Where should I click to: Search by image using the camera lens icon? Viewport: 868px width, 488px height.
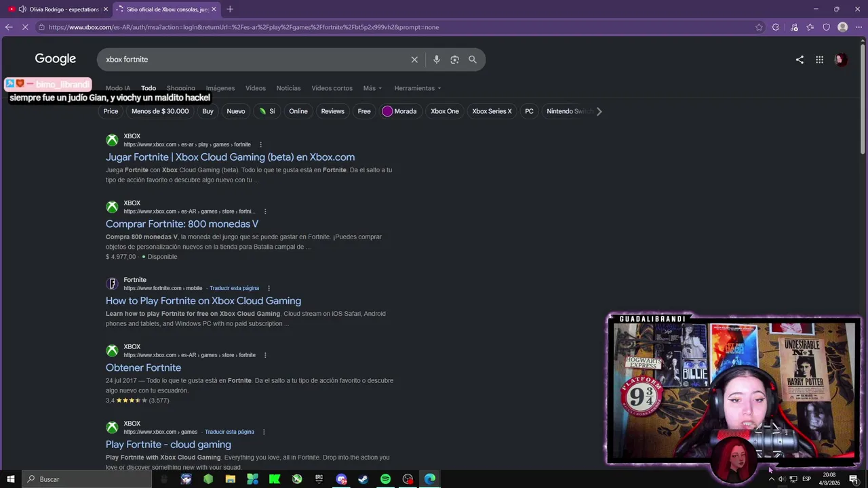(454, 60)
